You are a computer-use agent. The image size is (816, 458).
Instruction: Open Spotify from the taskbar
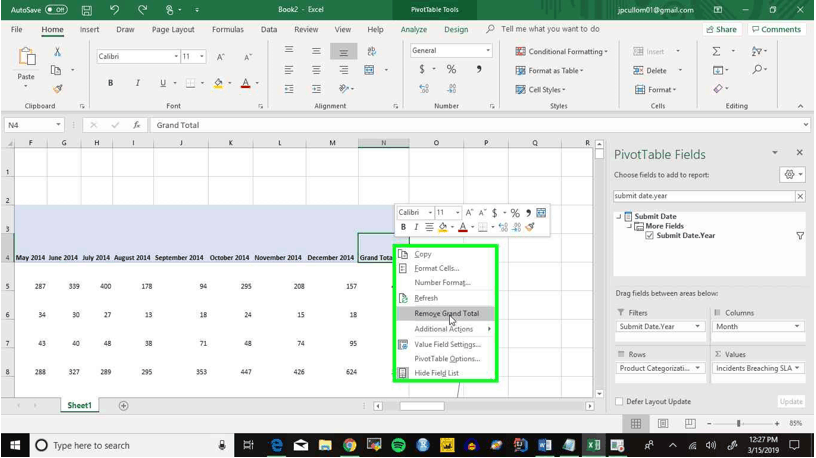398,446
